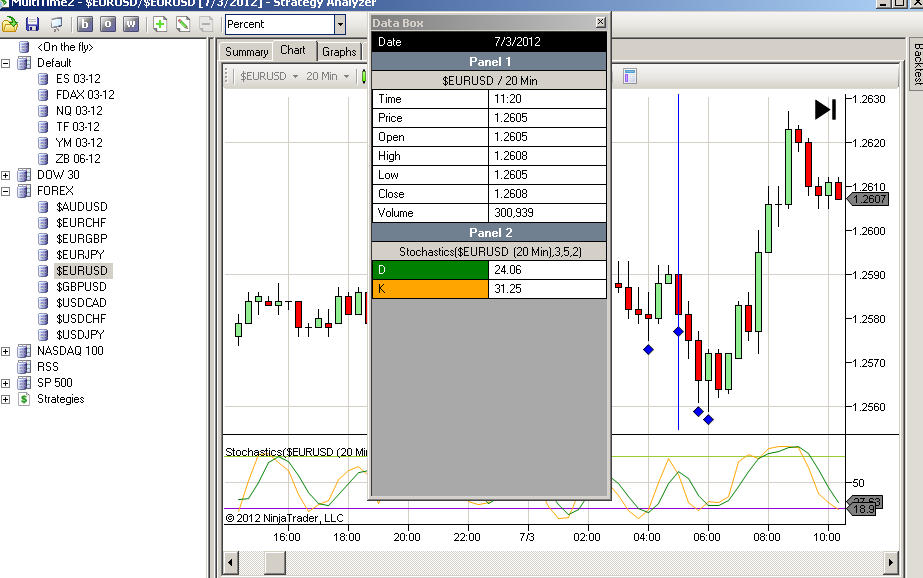Click the Panel 1 header in Data Box

(489, 62)
